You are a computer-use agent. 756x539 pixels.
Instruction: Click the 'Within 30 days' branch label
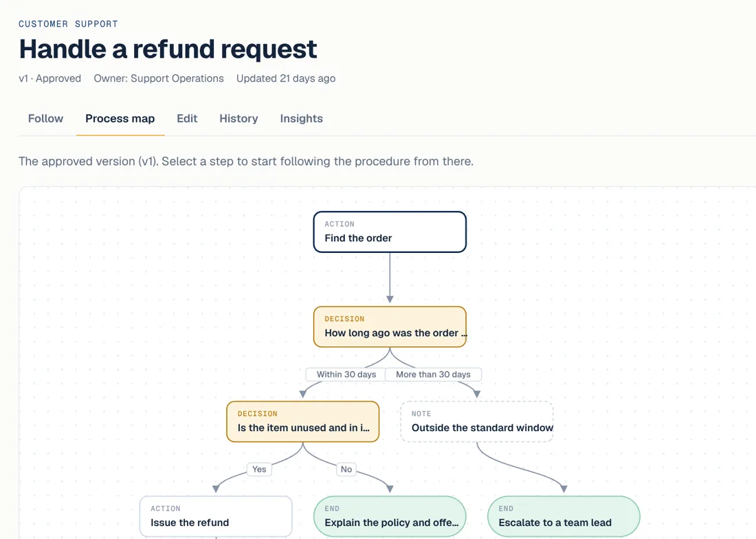[346, 375]
